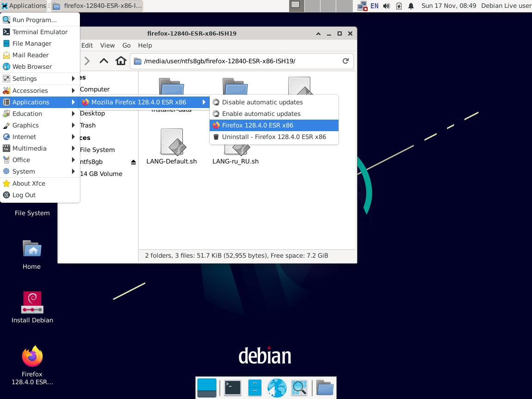Click Debian Live user panel button
The height and width of the screenshot is (399, 532).
(506, 6)
